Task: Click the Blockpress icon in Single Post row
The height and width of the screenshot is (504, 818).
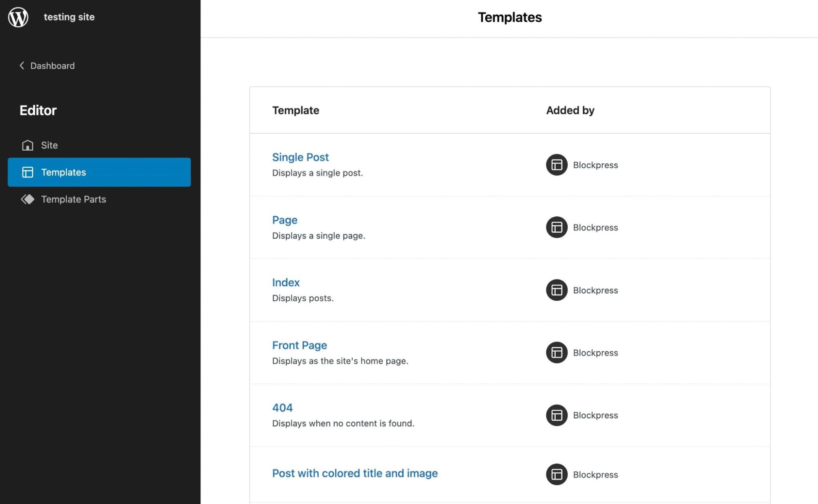Action: pyautogui.click(x=557, y=165)
